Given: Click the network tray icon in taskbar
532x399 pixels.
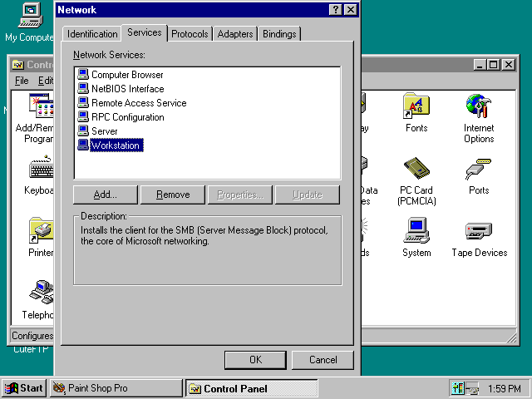Looking at the screenshot, I should 472,388.
